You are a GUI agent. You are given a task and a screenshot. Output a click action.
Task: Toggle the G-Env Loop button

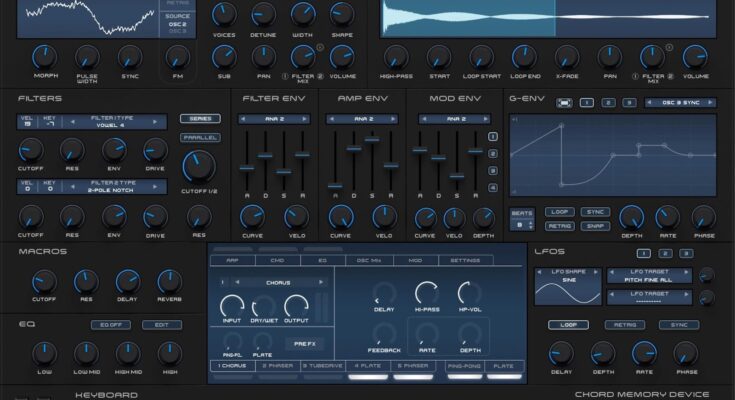[x=558, y=212]
